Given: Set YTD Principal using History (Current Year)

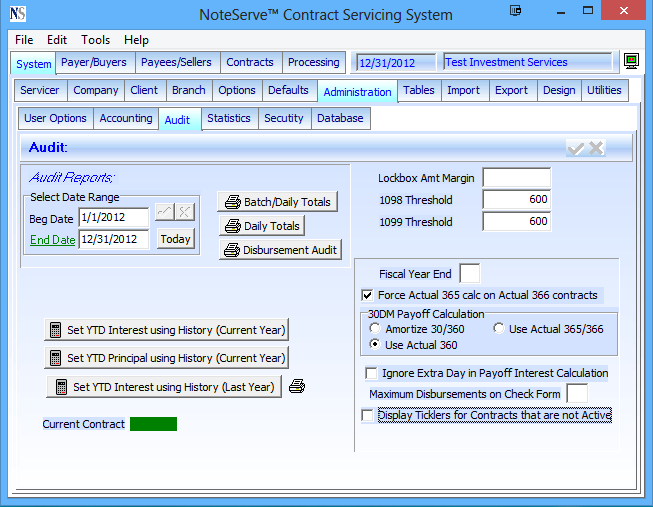Looking at the screenshot, I should click(x=167, y=358).
